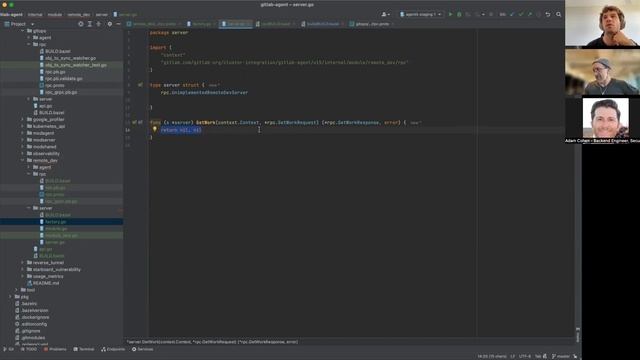Image resolution: width=640 pixels, height=360 pixels.
Task: Expand the google_profiler folder
Action: click(x=23, y=120)
